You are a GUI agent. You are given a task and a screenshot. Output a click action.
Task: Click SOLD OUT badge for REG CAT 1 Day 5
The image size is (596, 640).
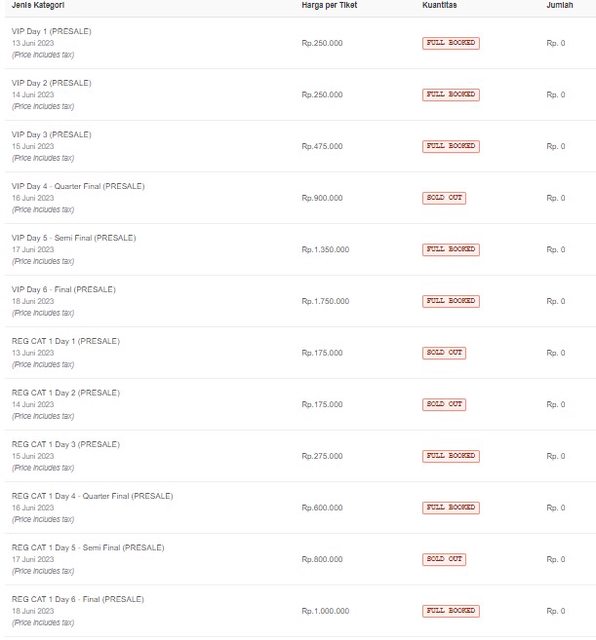click(x=444, y=559)
